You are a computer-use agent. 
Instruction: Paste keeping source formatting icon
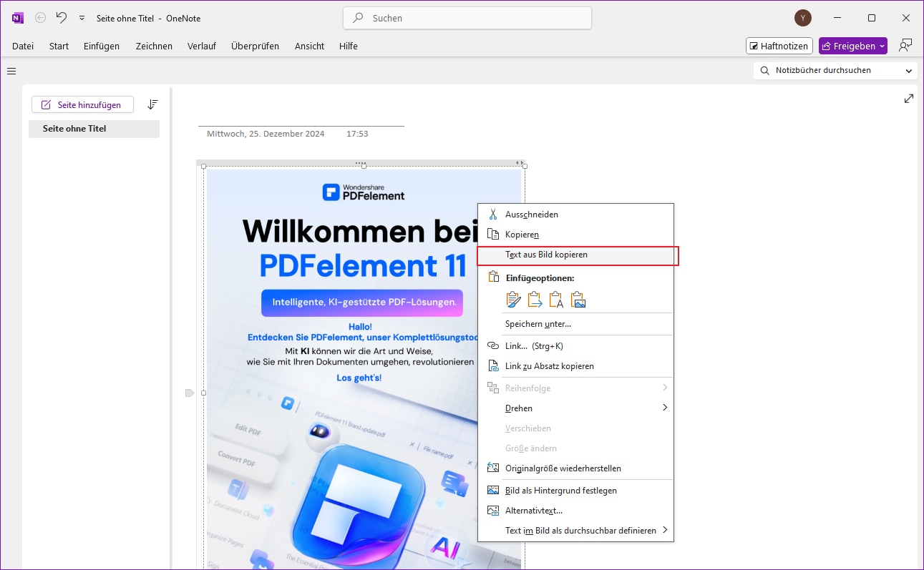(x=513, y=300)
